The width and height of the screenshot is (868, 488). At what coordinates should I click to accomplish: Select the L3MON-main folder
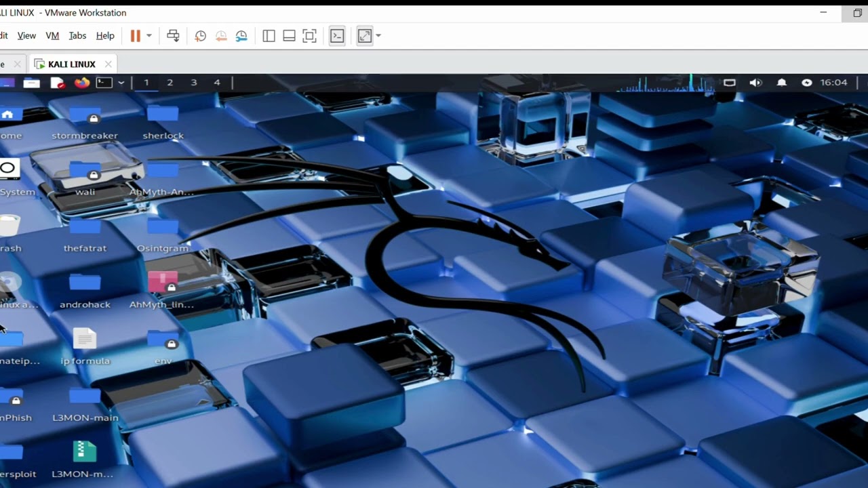[85, 404]
